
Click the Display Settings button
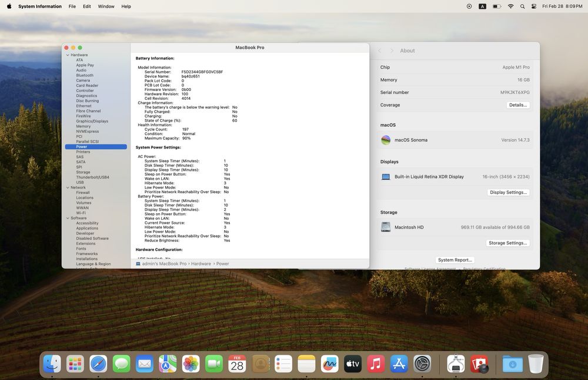(508, 192)
